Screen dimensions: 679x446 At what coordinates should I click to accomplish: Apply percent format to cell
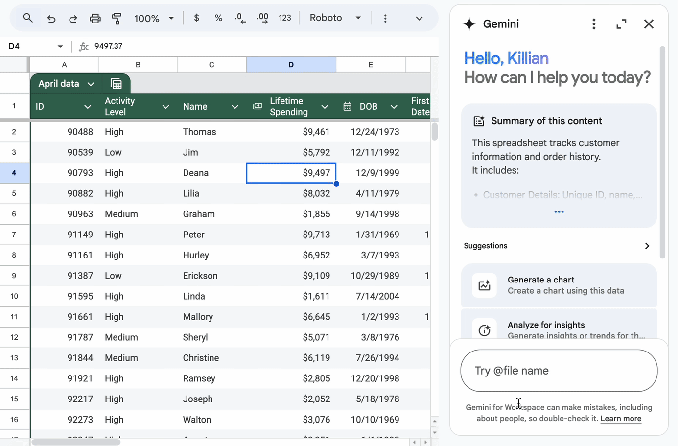[x=218, y=18]
